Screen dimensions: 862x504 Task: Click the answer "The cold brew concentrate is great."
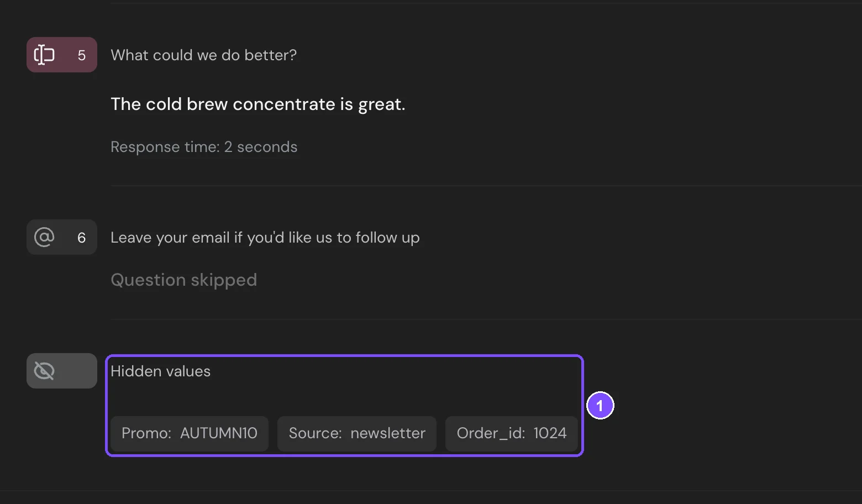point(258,104)
